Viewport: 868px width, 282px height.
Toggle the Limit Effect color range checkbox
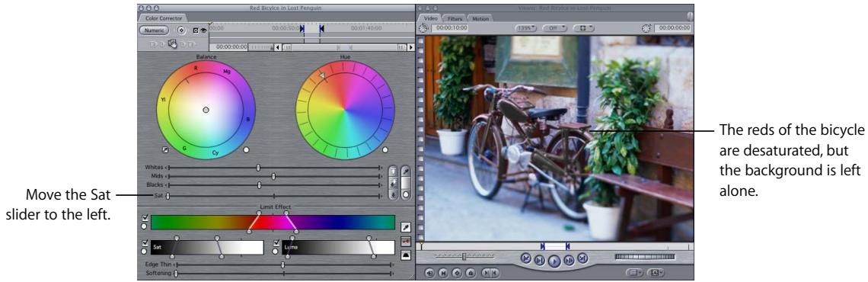click(x=145, y=218)
